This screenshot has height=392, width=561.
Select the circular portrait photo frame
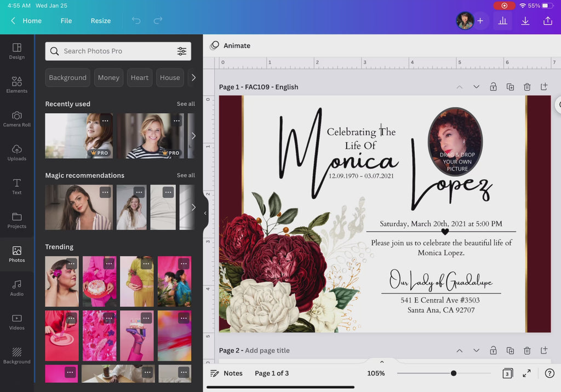455,142
